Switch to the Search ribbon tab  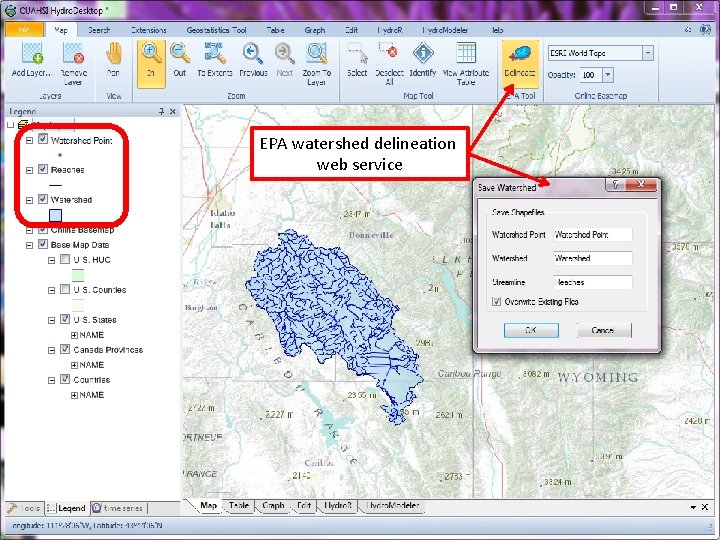click(99, 30)
